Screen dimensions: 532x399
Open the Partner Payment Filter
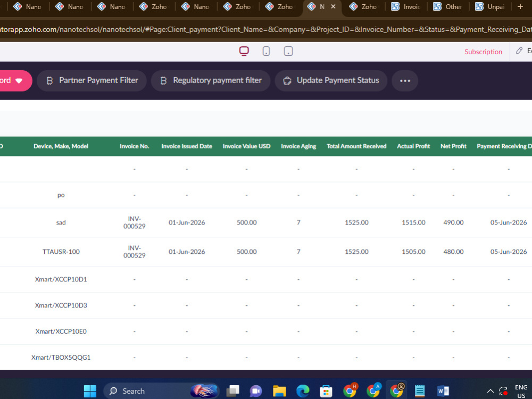pos(92,81)
